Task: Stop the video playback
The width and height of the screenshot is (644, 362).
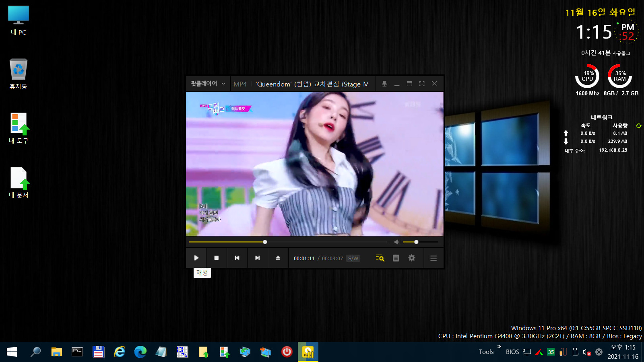Action: pos(217,258)
